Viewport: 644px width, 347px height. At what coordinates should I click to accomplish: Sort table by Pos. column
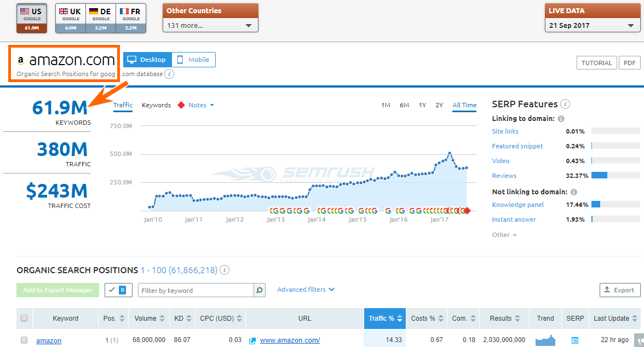pyautogui.click(x=114, y=318)
